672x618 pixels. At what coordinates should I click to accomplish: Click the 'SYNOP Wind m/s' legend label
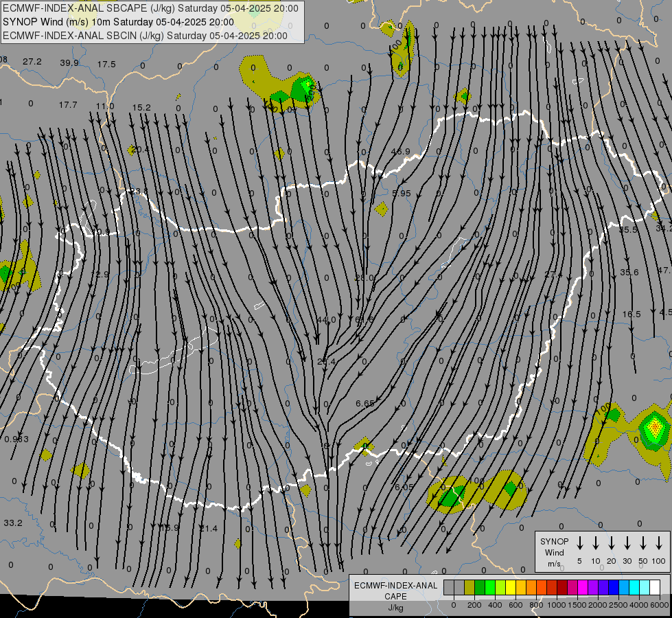[x=554, y=552]
